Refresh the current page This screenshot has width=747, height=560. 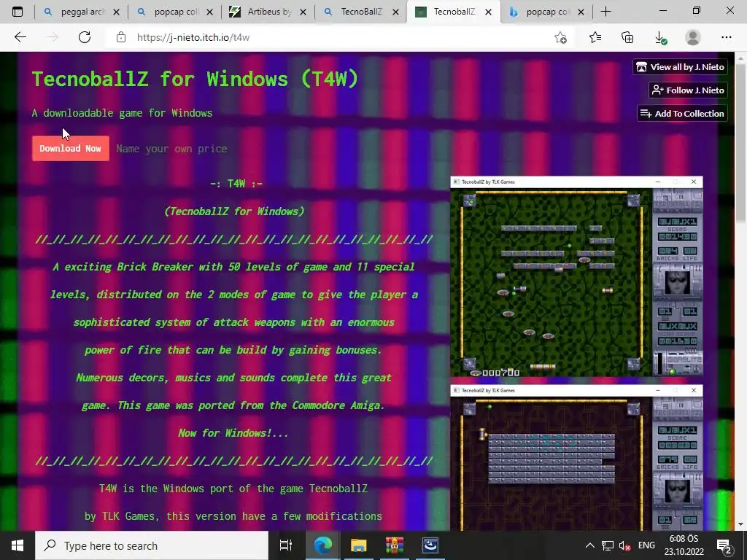click(85, 37)
